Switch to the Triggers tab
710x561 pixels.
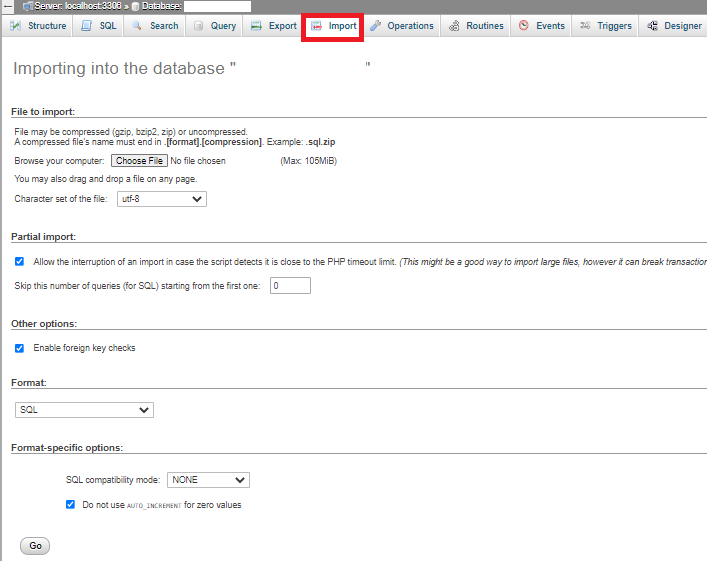pyautogui.click(x=606, y=26)
